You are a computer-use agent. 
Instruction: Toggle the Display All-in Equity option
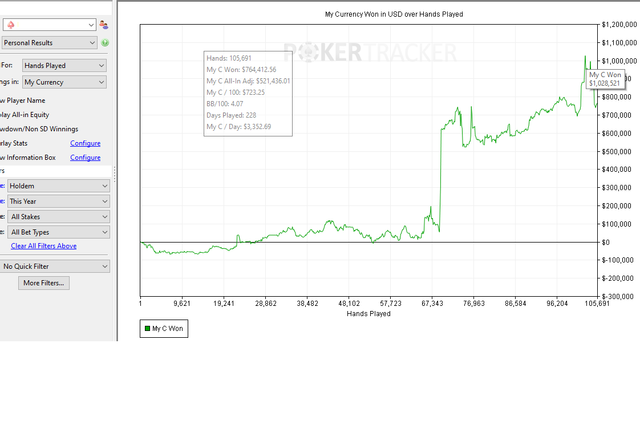tap(24, 115)
